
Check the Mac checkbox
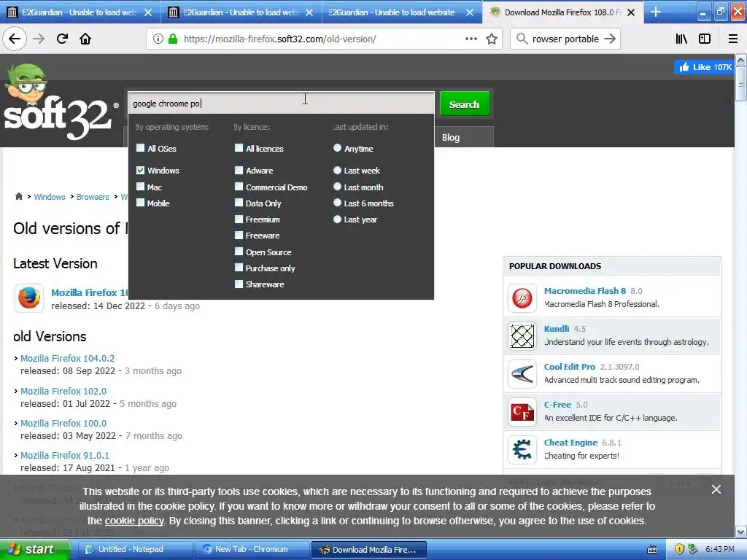[x=140, y=187]
